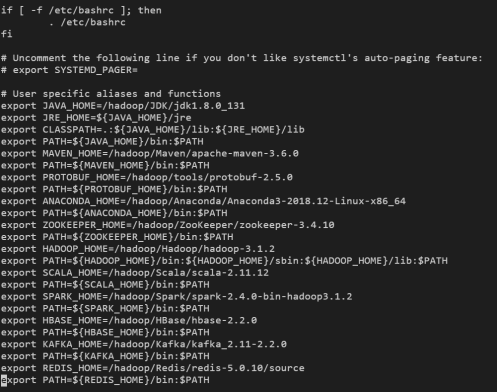Click the HBASE_HOME export line

click(x=129, y=321)
